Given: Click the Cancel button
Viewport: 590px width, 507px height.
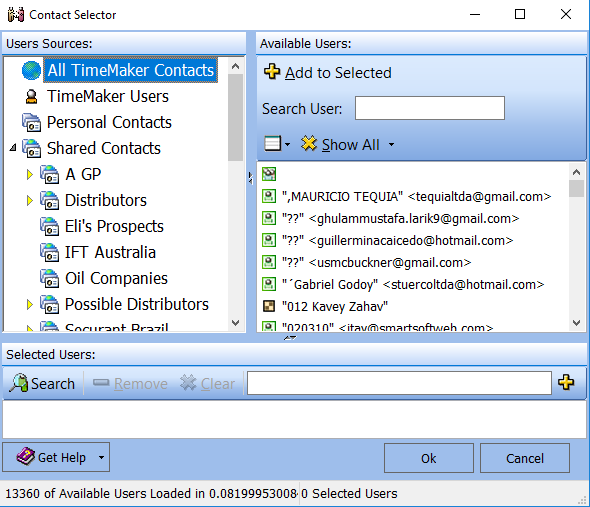Looking at the screenshot, I should point(525,458).
